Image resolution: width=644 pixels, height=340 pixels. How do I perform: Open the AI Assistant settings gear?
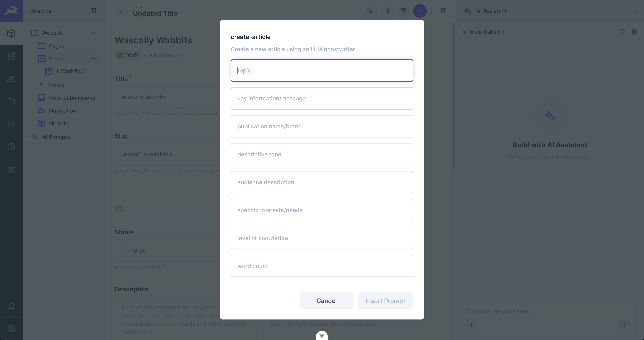point(634,32)
